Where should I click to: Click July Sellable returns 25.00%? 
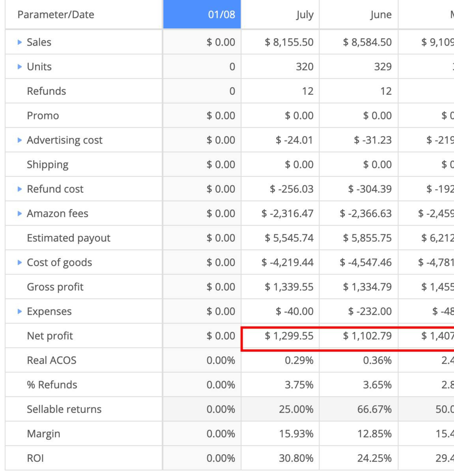296,409
